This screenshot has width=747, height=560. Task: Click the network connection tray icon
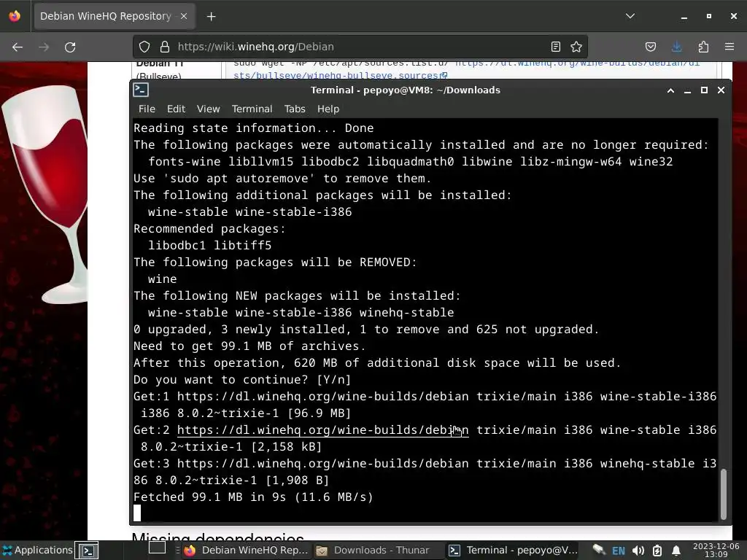click(598, 551)
